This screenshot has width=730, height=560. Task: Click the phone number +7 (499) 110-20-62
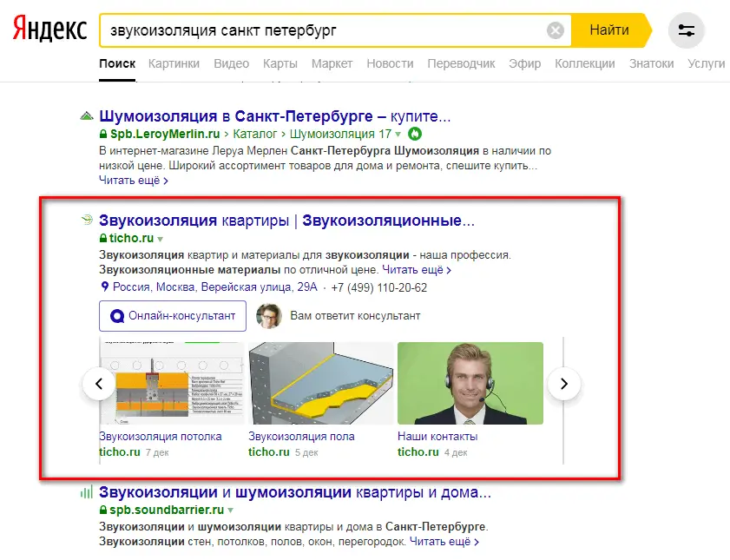(x=379, y=287)
